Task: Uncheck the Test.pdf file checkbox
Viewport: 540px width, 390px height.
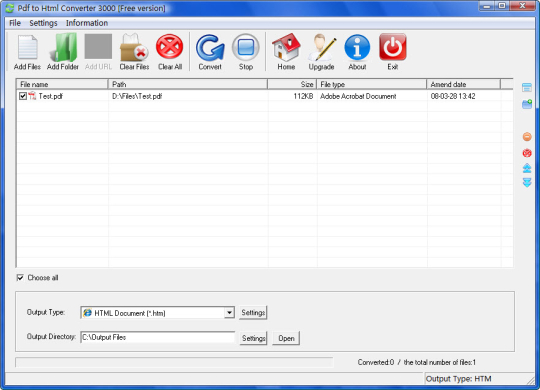Action: (23, 96)
